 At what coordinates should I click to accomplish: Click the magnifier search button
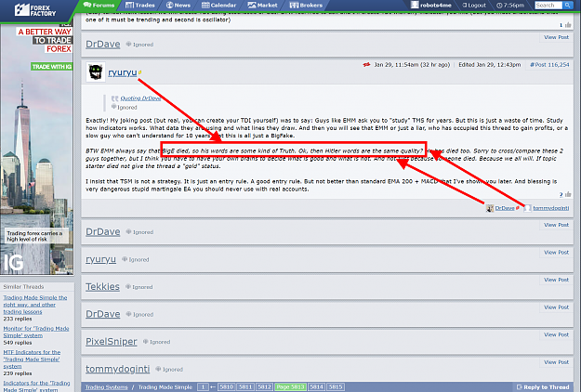(567, 6)
